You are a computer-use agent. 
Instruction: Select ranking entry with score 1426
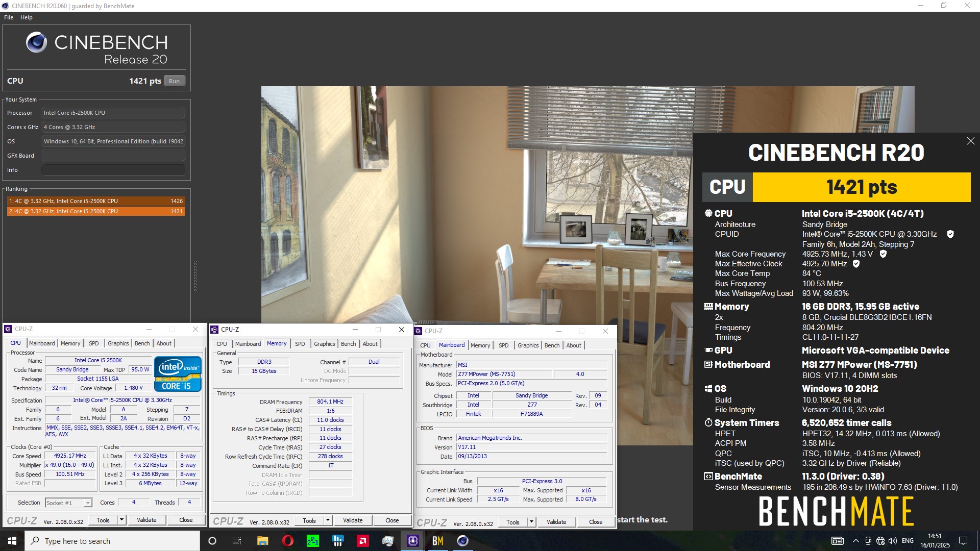coord(95,201)
